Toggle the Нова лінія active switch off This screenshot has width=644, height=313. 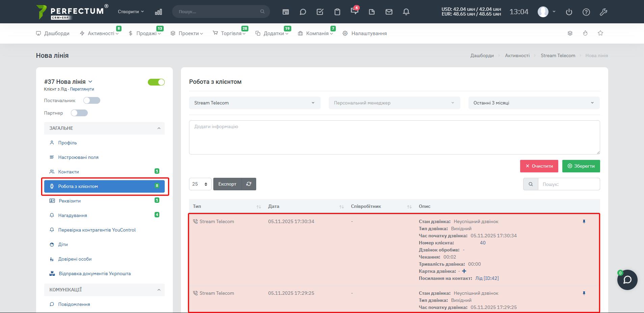pos(156,82)
